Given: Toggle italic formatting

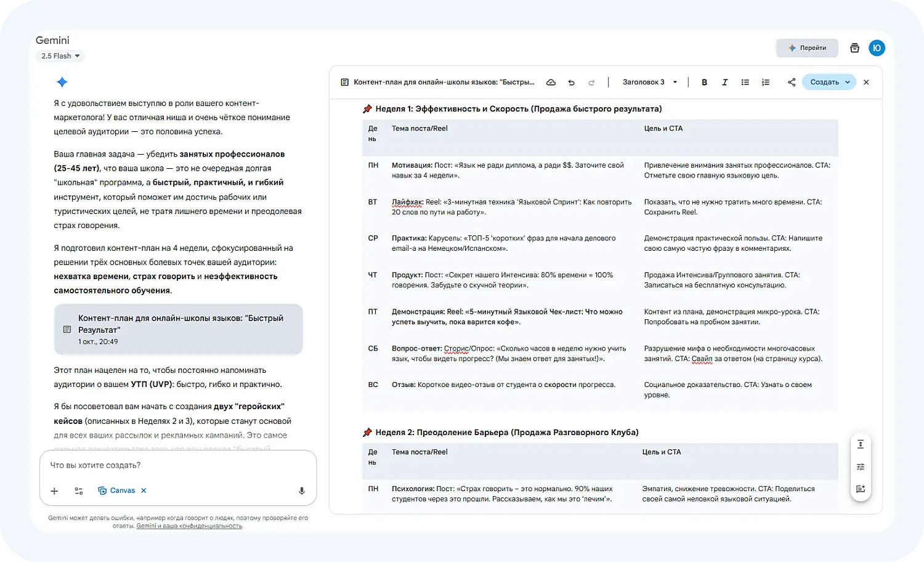Looking at the screenshot, I should [725, 81].
